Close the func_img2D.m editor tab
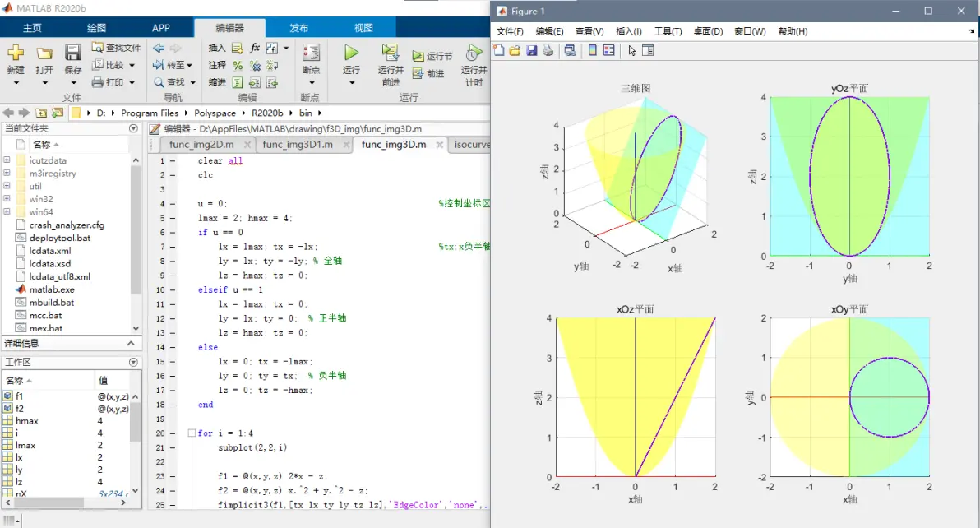Viewport: 980px width, 528px height. (247, 145)
